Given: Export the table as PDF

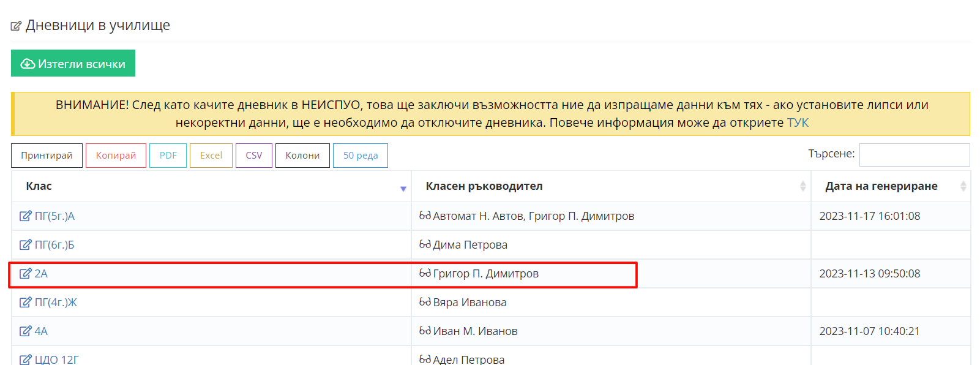Looking at the screenshot, I should (x=168, y=156).
